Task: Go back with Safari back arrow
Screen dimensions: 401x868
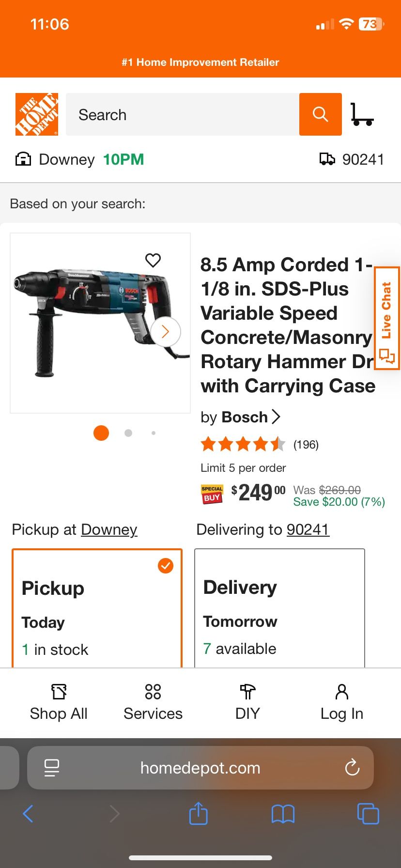Action: click(28, 813)
